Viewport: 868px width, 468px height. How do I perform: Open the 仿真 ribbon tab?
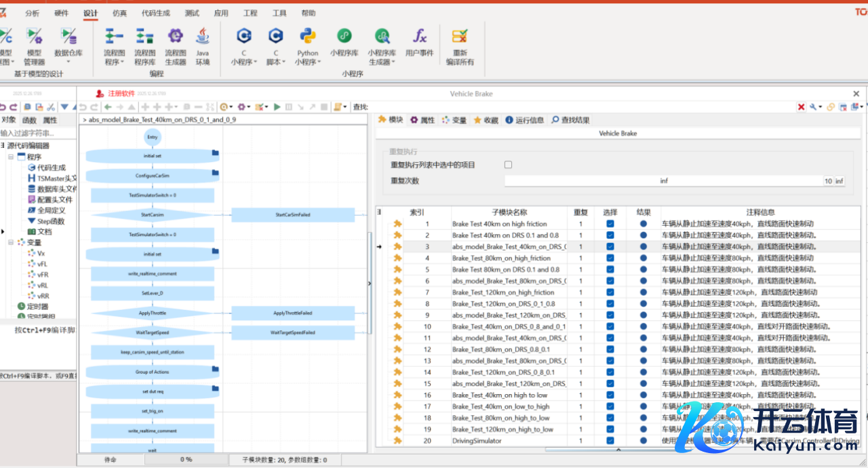[x=119, y=13]
